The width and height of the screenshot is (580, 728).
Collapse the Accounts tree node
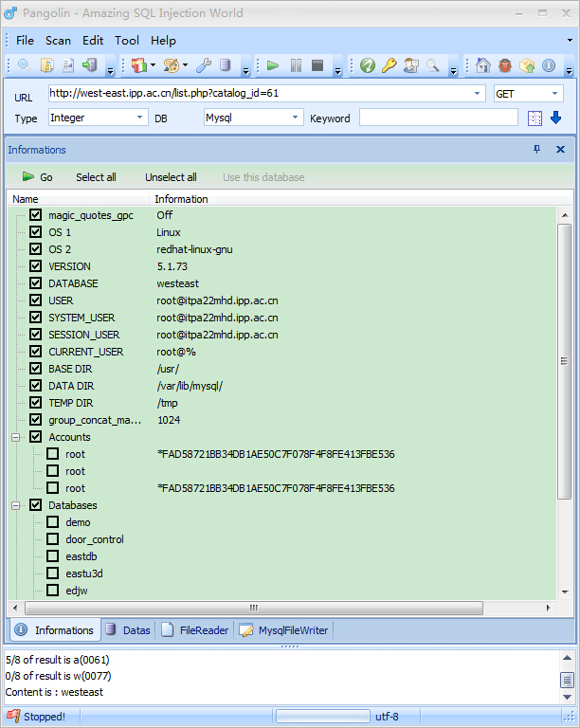[16, 437]
